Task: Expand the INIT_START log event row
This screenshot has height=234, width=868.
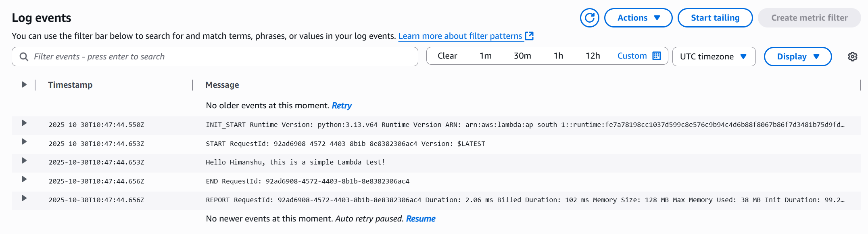Action: [x=24, y=123]
